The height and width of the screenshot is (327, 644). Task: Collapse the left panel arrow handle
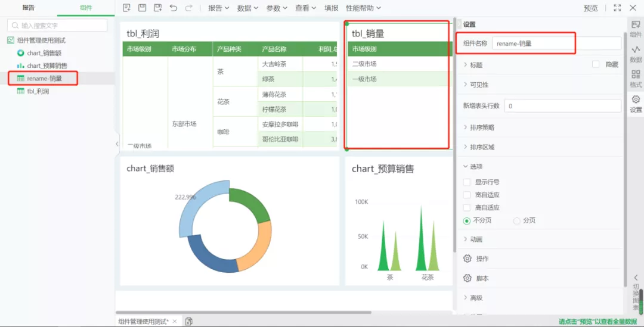117,144
